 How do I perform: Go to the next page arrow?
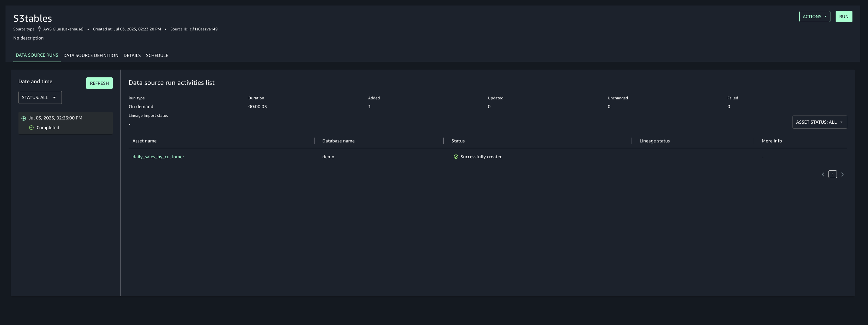pyautogui.click(x=842, y=174)
